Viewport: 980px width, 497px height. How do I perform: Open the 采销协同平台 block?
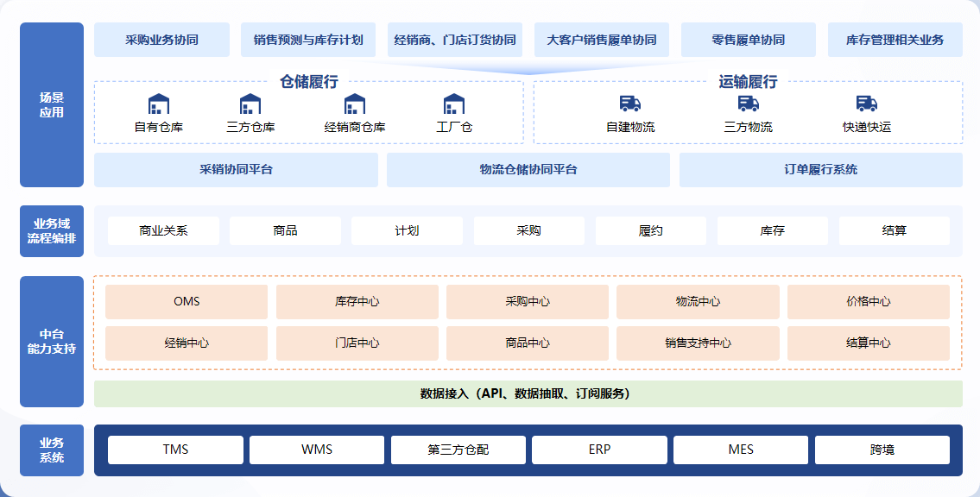click(x=236, y=170)
